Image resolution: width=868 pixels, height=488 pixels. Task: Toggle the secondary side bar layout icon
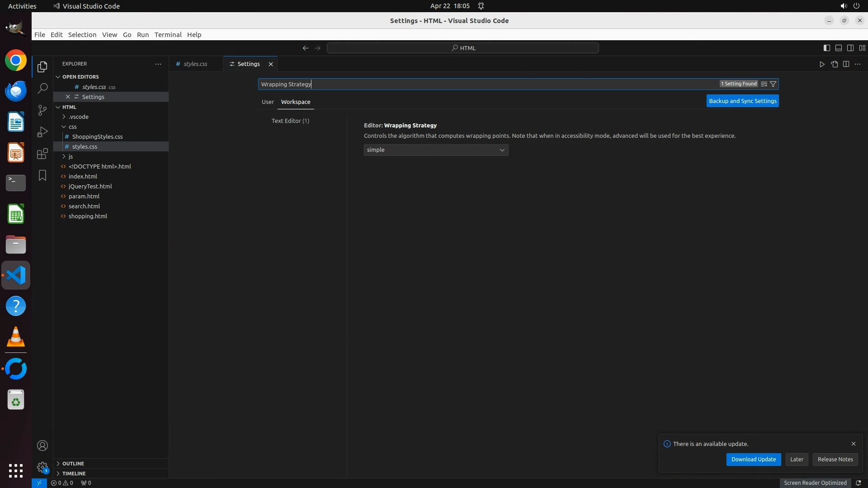coord(850,48)
